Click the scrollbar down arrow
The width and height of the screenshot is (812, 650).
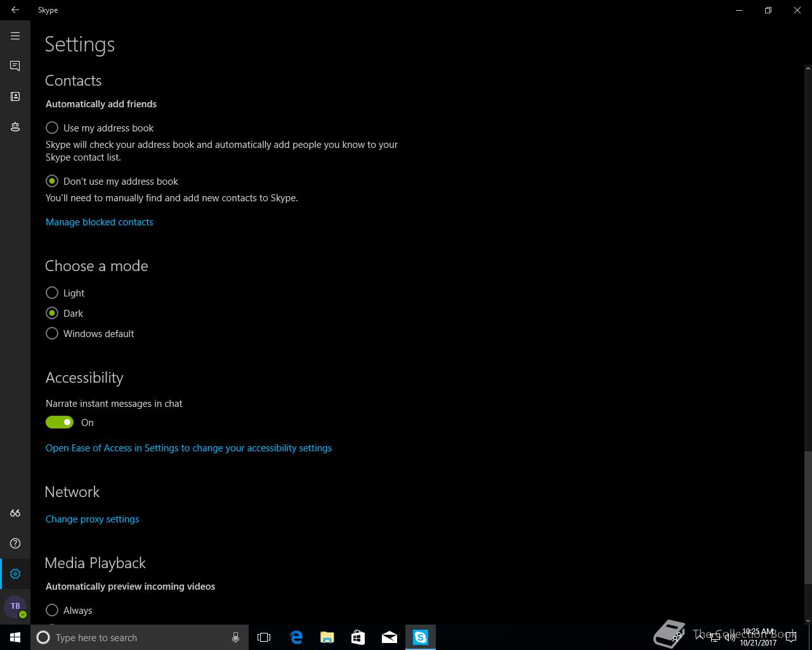pos(808,620)
